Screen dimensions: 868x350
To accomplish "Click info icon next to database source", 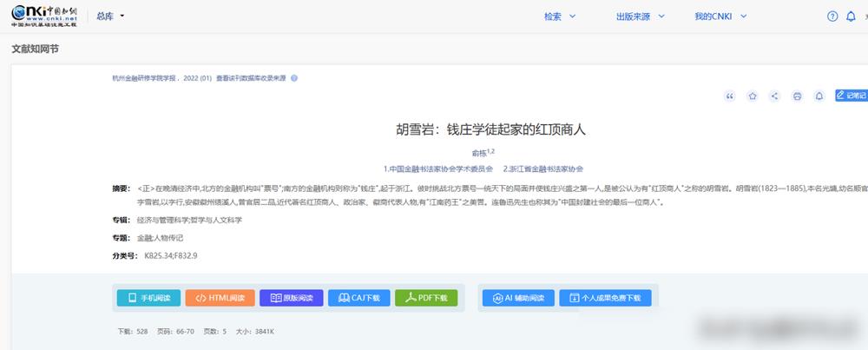I will (294, 78).
